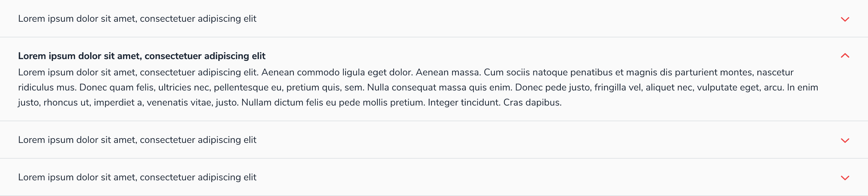The image size is (868, 196).
Task: Select the bold 'Lorem ipsum' header text
Action: coord(142,56)
